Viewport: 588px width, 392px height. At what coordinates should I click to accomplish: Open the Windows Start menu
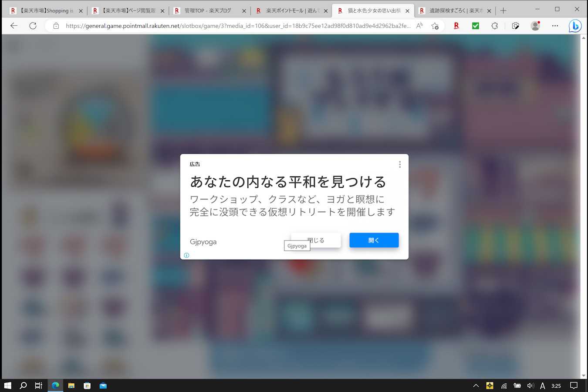(7, 385)
